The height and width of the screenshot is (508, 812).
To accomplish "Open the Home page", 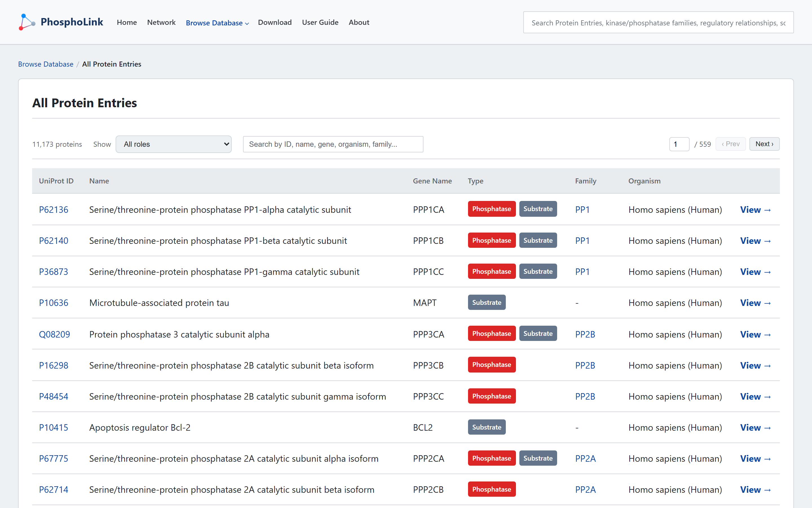I will pos(127,22).
